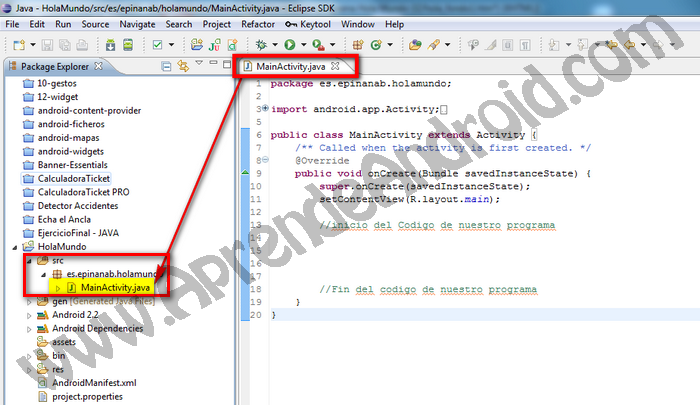Open the Source menu
The width and height of the screenshot is (700, 405).
95,24
